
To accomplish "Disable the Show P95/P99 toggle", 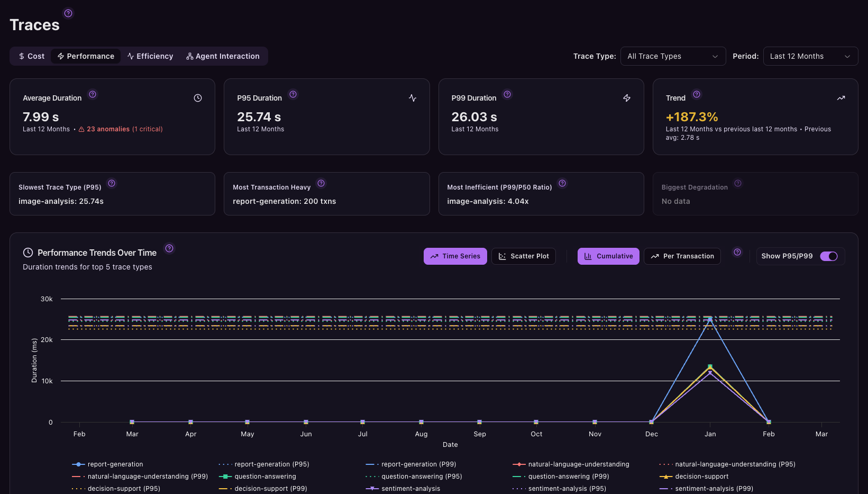I will tap(828, 256).
